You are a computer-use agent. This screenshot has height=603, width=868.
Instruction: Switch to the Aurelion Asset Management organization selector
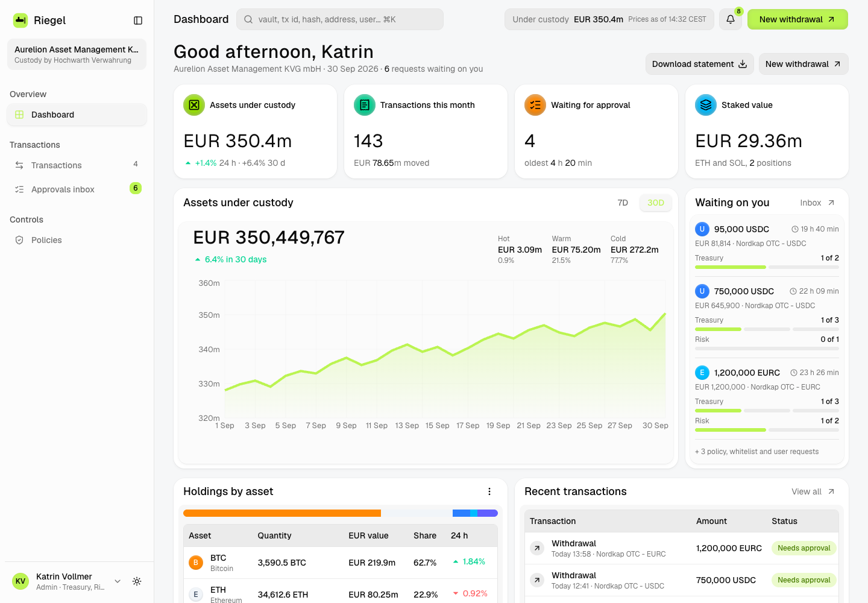77,54
